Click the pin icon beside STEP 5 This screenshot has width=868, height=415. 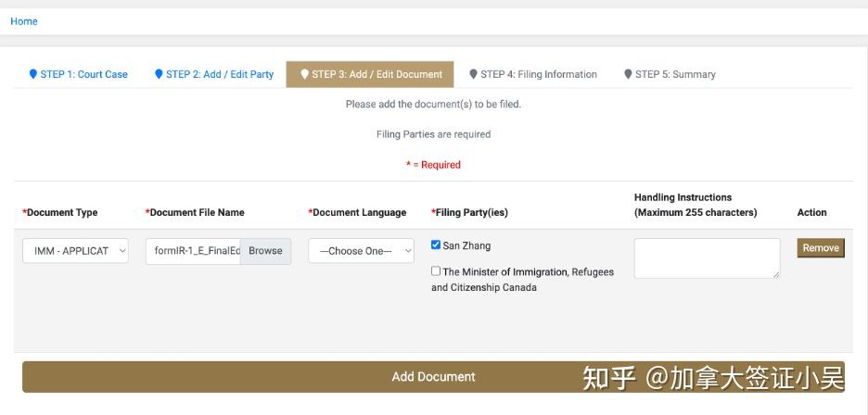(x=628, y=74)
